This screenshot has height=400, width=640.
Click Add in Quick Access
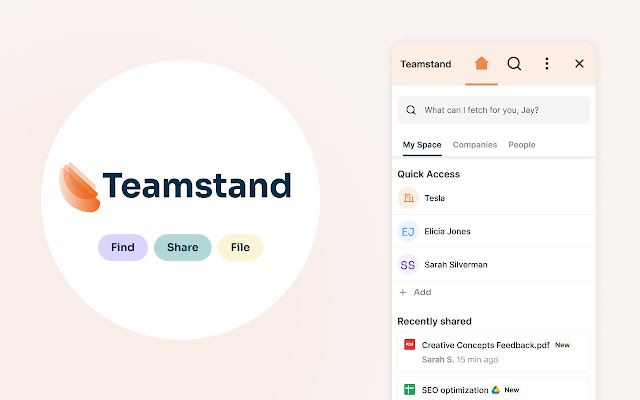422,292
